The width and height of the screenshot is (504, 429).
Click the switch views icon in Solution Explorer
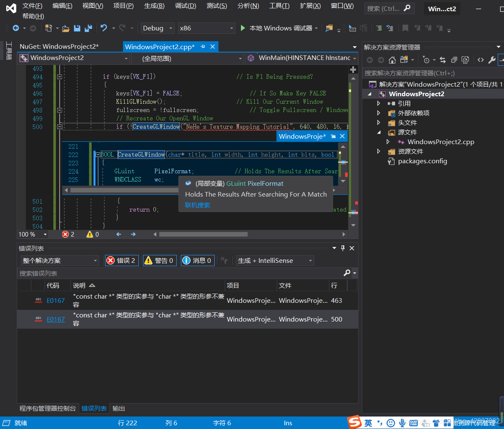click(x=404, y=60)
